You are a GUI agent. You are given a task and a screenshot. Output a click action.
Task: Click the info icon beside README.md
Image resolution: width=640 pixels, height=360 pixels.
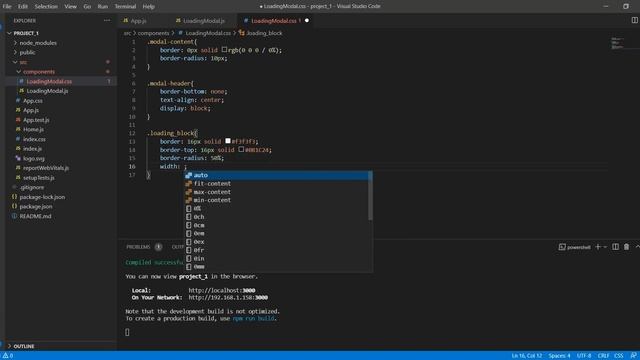(14, 216)
